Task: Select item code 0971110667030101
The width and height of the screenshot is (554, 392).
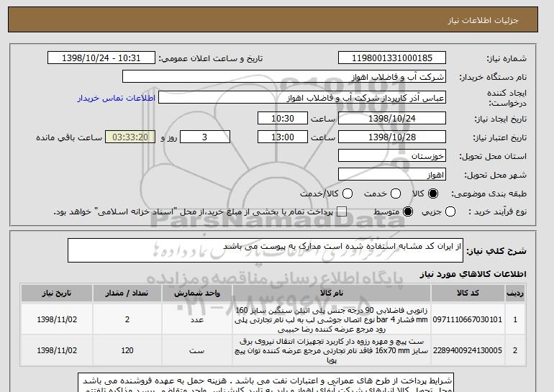Action: [468, 319]
